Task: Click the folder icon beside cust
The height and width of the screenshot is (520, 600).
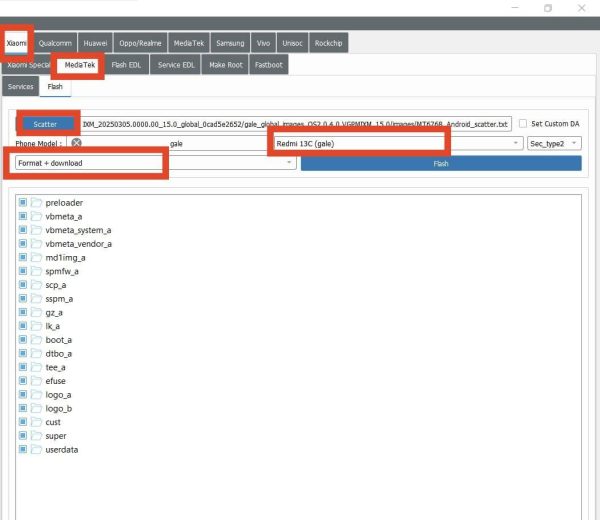Action: tap(36, 422)
